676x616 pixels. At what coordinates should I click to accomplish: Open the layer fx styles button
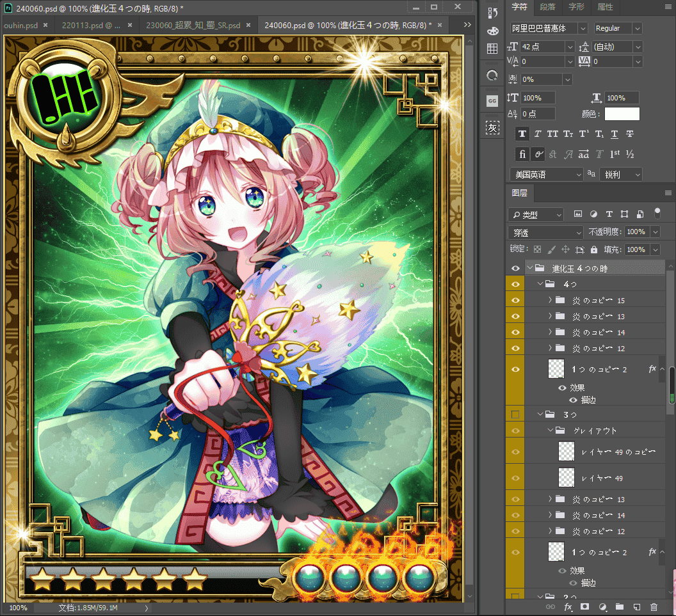(x=568, y=607)
